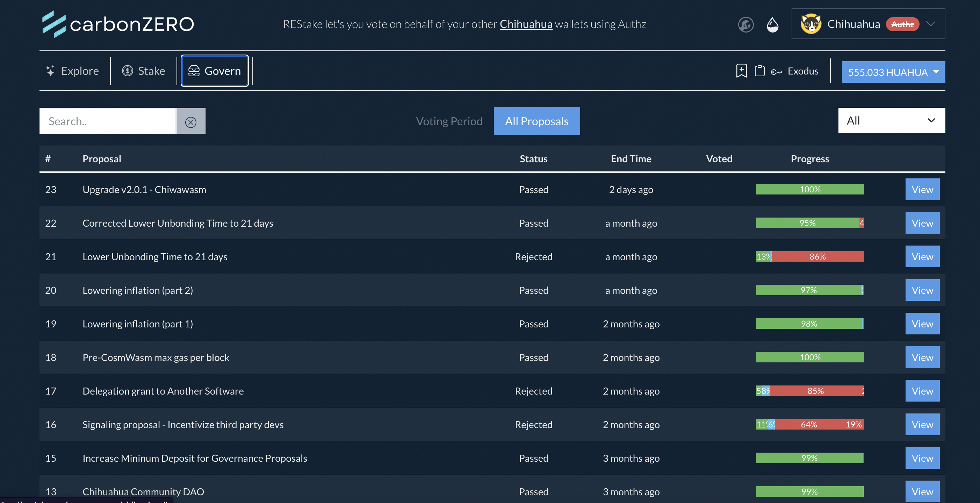Click the 95% progress bar of proposal 22
This screenshot has width=980, height=503.
coord(807,223)
